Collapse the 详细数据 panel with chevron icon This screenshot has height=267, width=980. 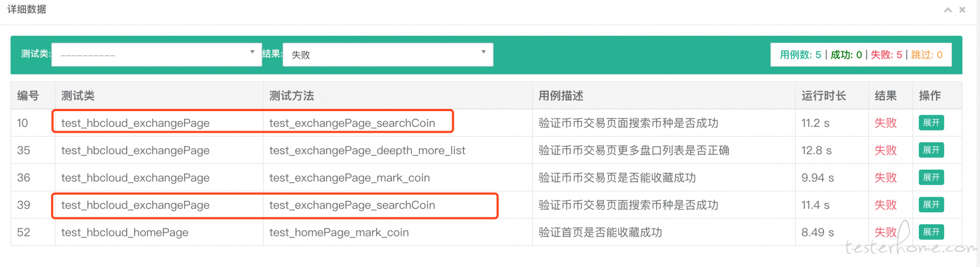(x=948, y=10)
